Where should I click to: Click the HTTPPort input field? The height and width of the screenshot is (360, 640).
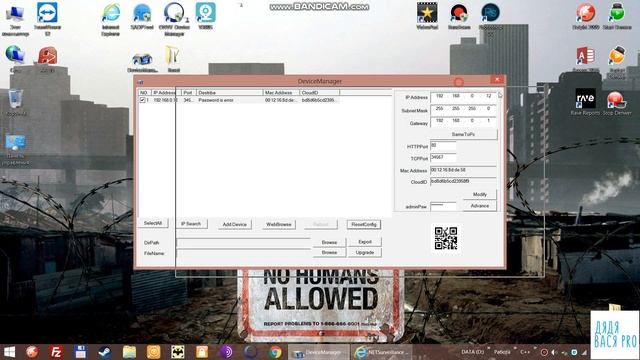[443, 146]
